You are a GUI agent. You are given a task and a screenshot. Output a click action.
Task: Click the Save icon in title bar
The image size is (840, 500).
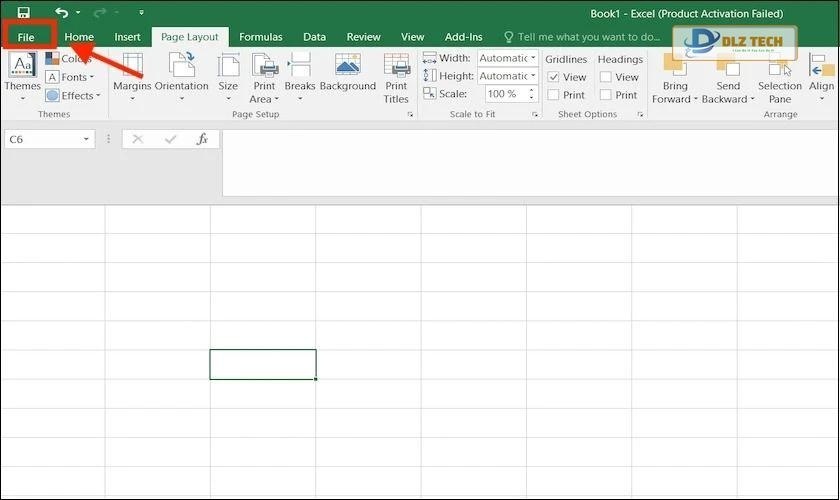coord(24,12)
